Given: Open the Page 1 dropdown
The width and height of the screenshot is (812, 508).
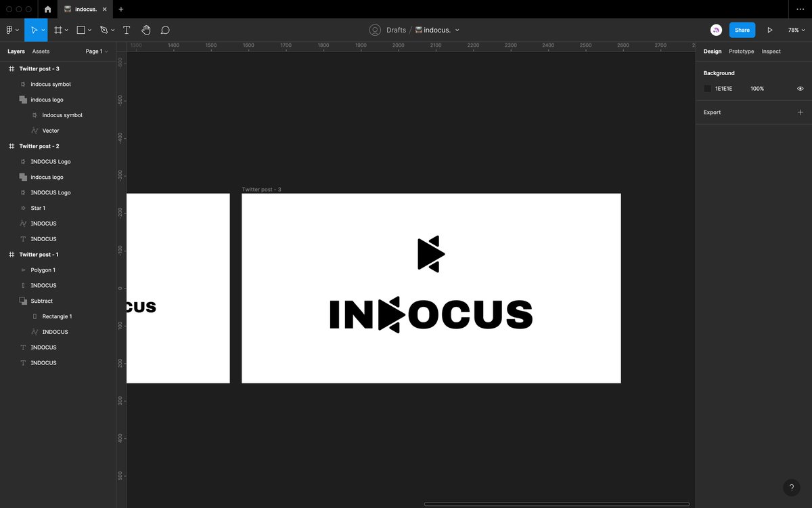Looking at the screenshot, I should pyautogui.click(x=96, y=51).
